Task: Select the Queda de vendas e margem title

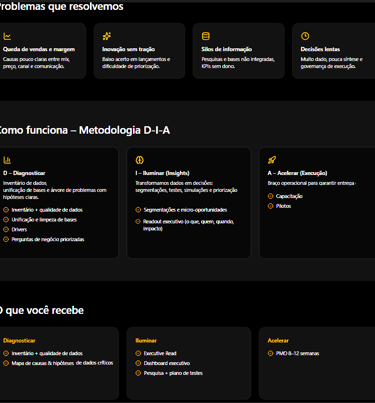Action: point(39,49)
